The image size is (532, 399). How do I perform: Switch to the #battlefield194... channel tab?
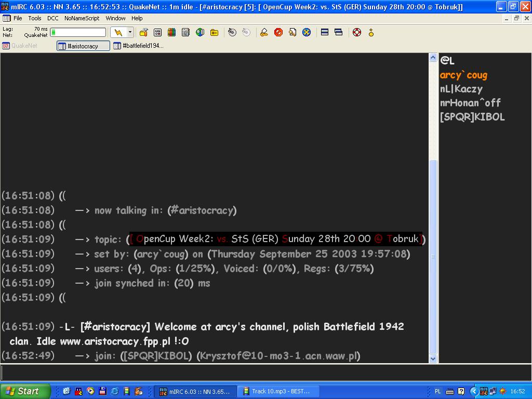[x=139, y=46]
